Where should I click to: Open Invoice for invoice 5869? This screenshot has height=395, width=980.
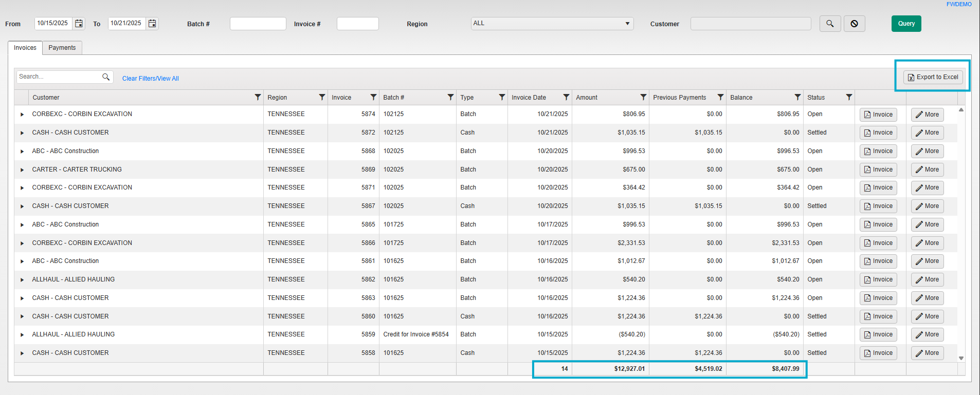878,170
